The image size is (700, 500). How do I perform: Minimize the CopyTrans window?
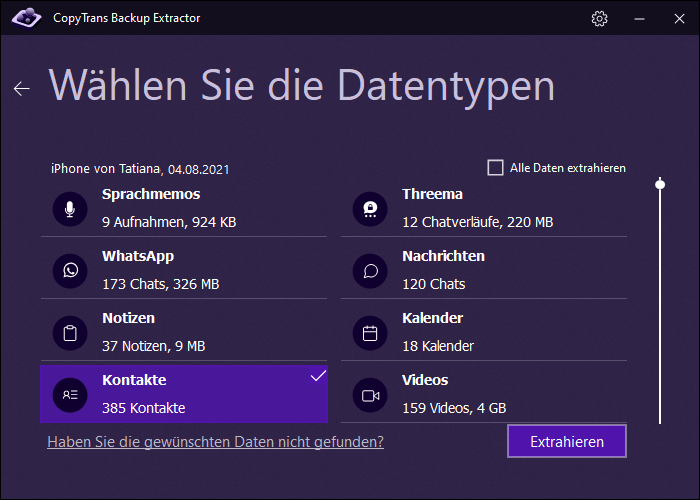[639, 18]
